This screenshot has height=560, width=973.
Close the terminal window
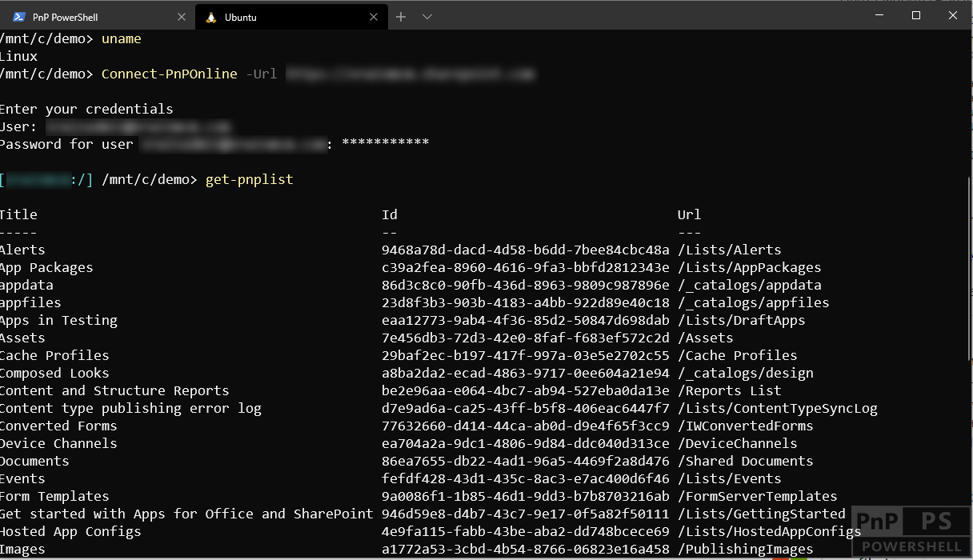pyautogui.click(x=953, y=15)
